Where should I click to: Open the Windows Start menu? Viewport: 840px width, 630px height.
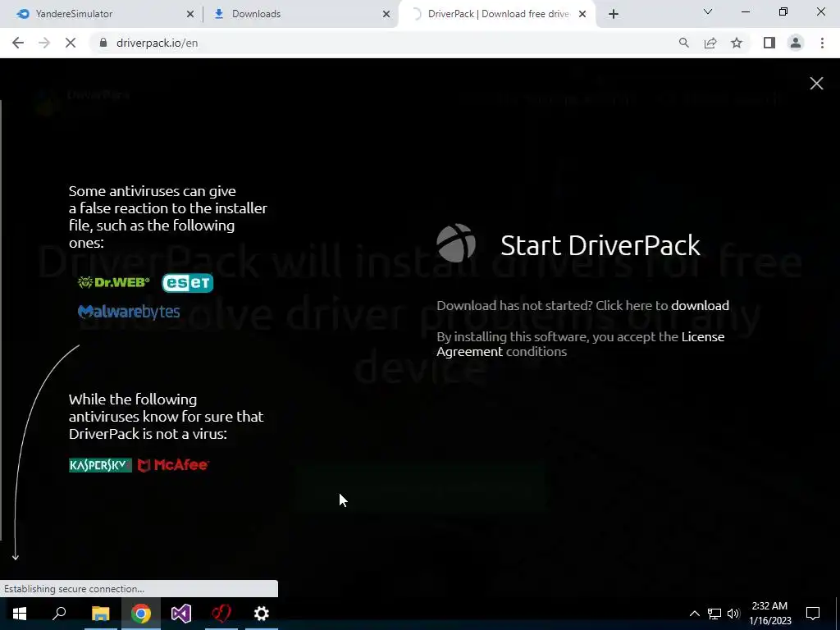(20, 614)
